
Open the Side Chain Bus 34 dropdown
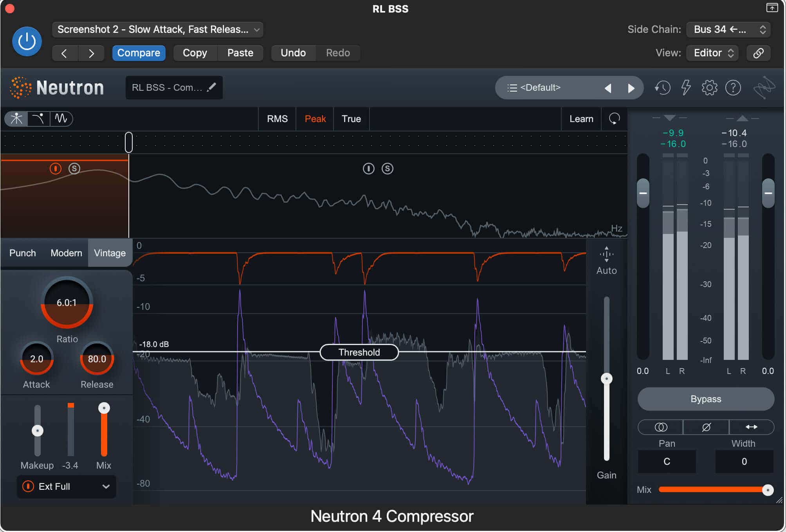point(728,30)
